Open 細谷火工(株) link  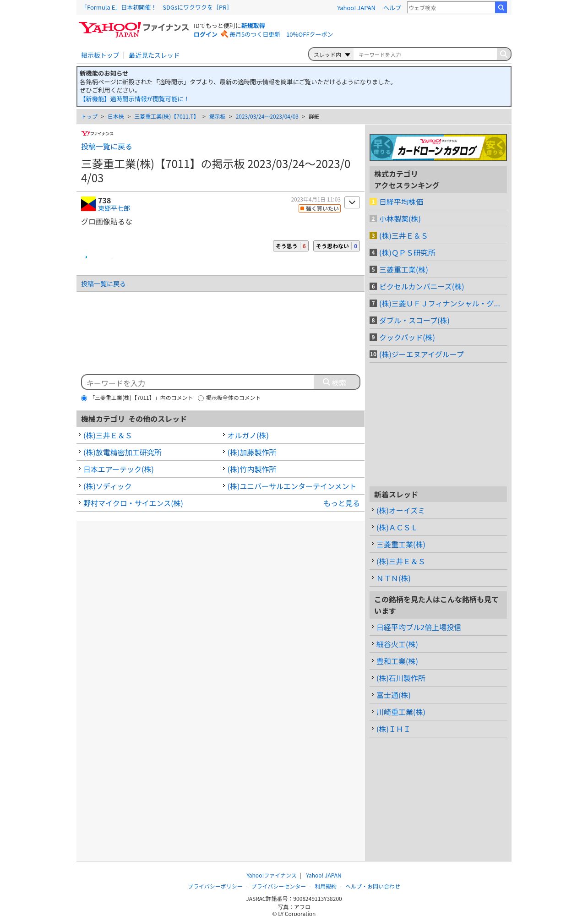tap(397, 644)
